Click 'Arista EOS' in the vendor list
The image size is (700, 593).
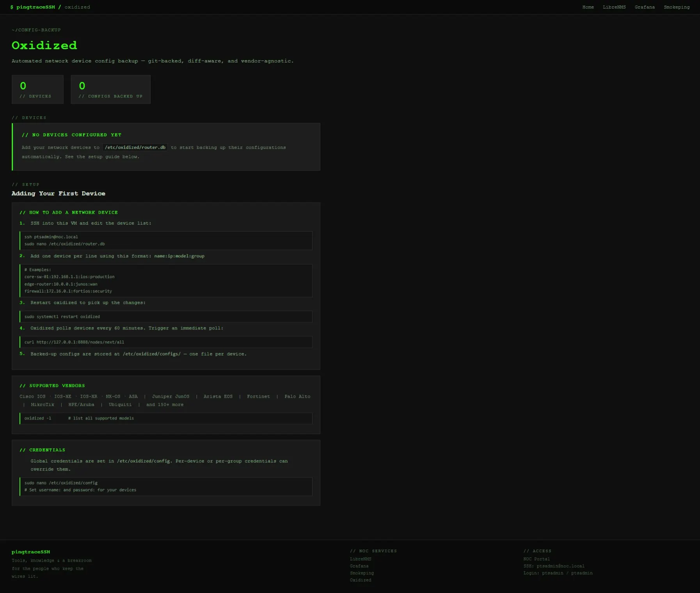[218, 396]
